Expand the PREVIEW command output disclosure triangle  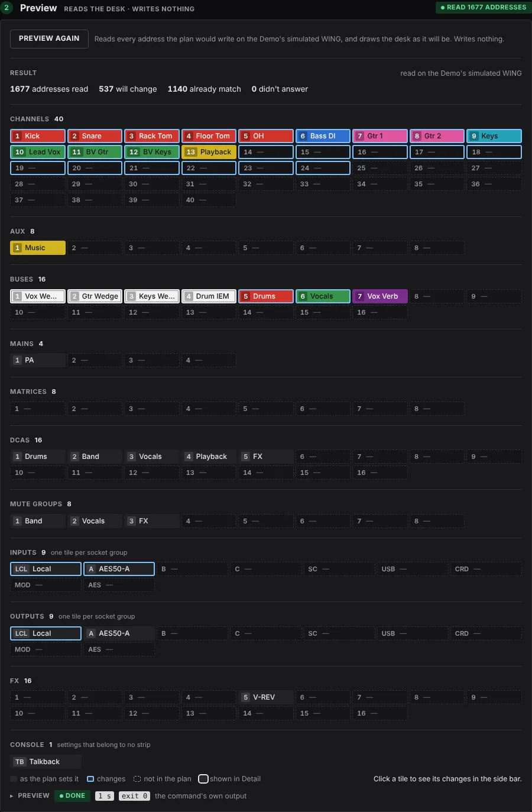pyautogui.click(x=12, y=796)
